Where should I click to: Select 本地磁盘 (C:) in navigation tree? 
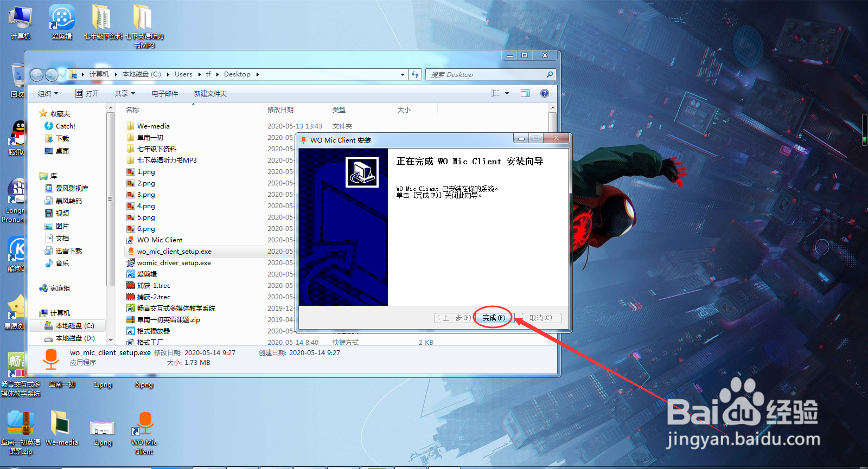tap(69, 325)
